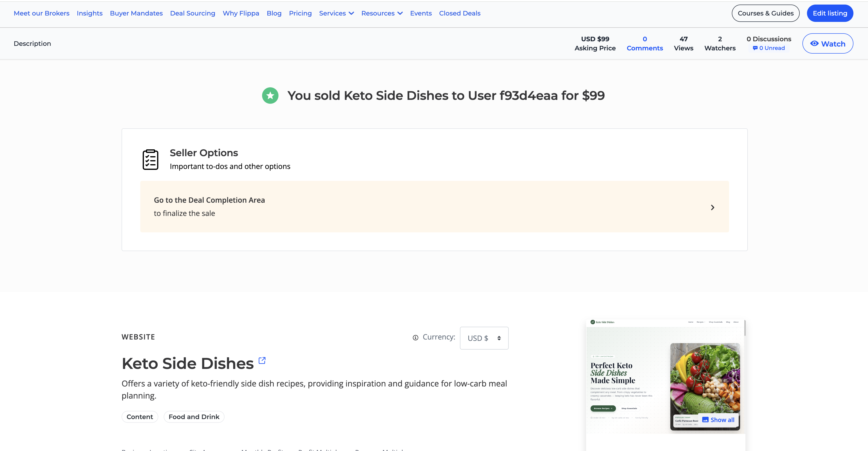Screen dimensions: 868x451
Task: Select the Food and Drink tag
Action: pos(194,417)
